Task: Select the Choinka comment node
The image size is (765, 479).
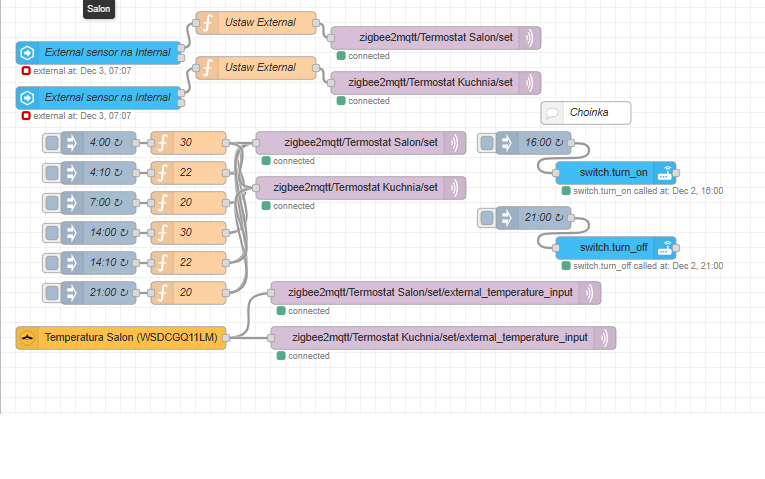Action: pos(588,113)
